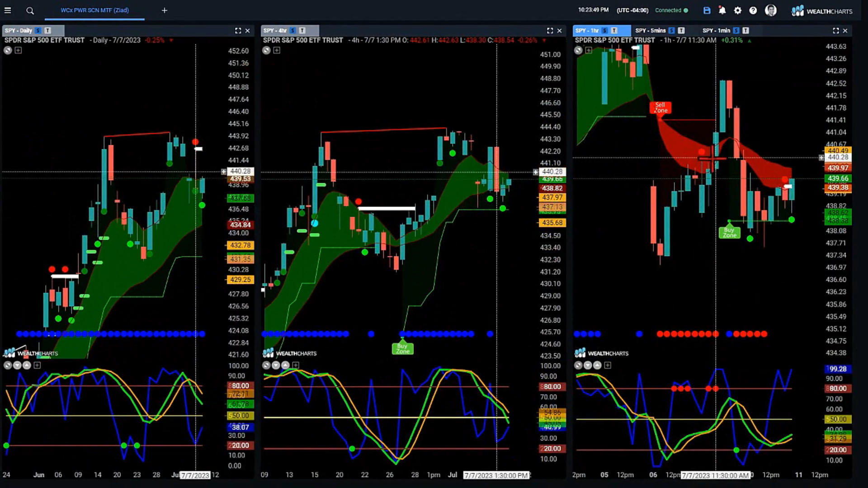Screen dimensions: 868x488
Task: Save the workspace with floppy icon
Action: point(707,10)
